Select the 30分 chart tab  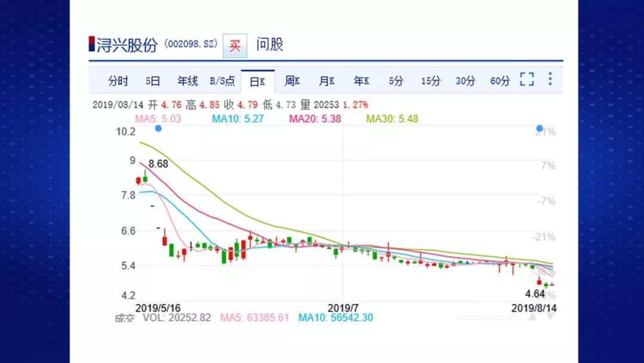pos(465,81)
